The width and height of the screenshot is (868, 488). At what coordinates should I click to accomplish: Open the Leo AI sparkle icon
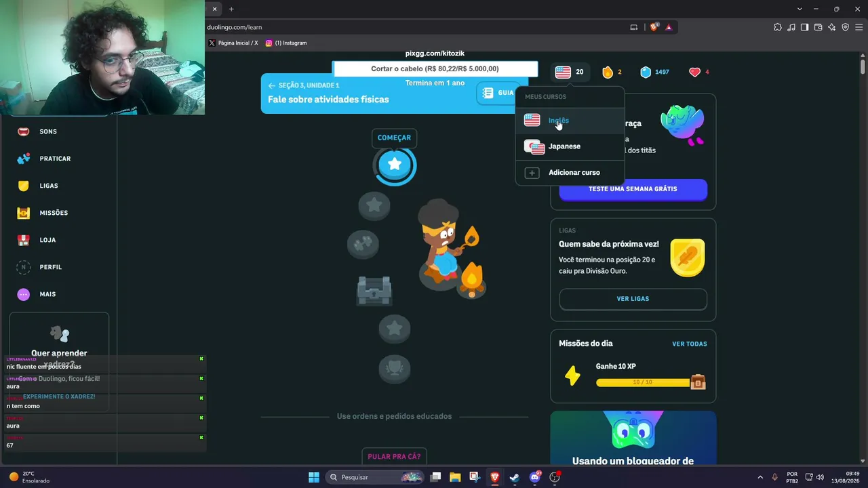pyautogui.click(x=831, y=27)
